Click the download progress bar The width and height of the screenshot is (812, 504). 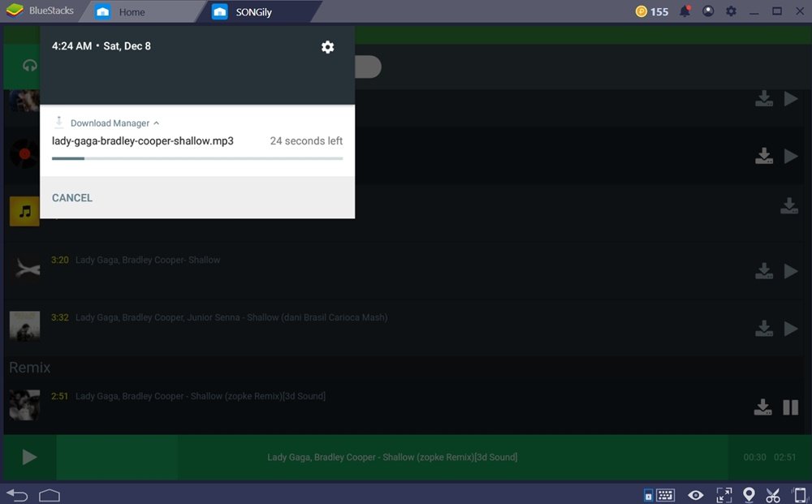pos(197,158)
